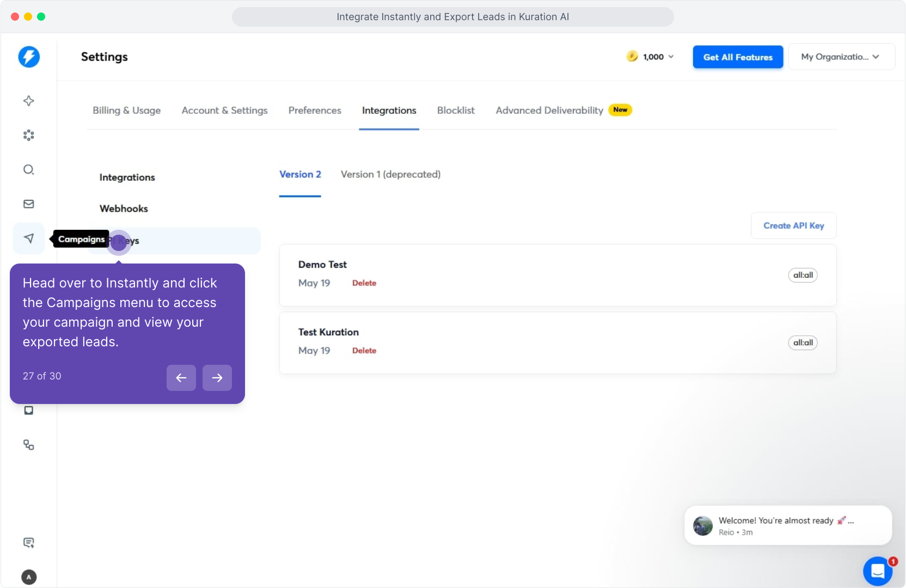Select Webhooks in the left submenu
The height and width of the screenshot is (588, 906).
coord(124,209)
